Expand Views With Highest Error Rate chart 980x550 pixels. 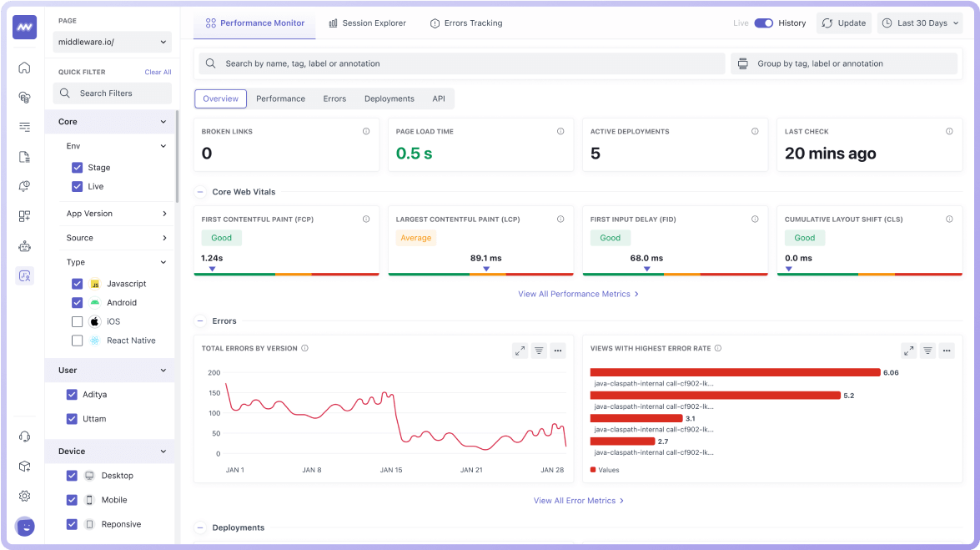(x=909, y=351)
